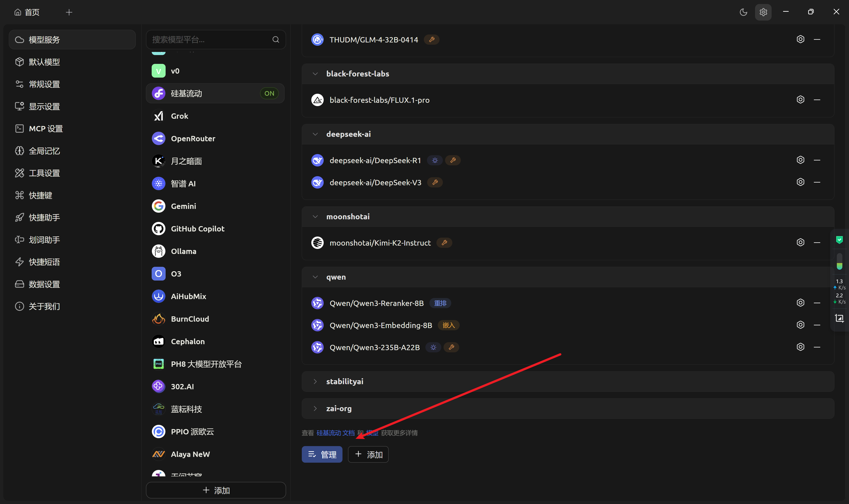Expand the zai-org model group

point(315,408)
